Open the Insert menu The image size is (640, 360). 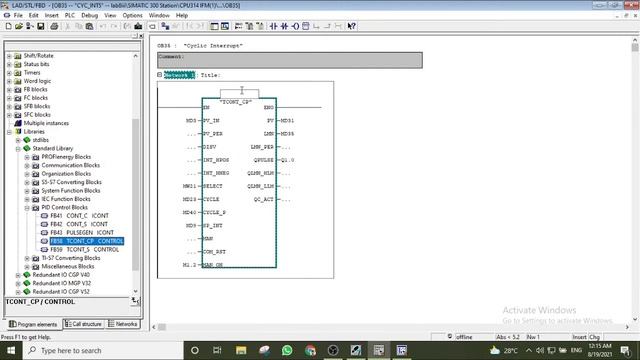pyautogui.click(x=51, y=15)
